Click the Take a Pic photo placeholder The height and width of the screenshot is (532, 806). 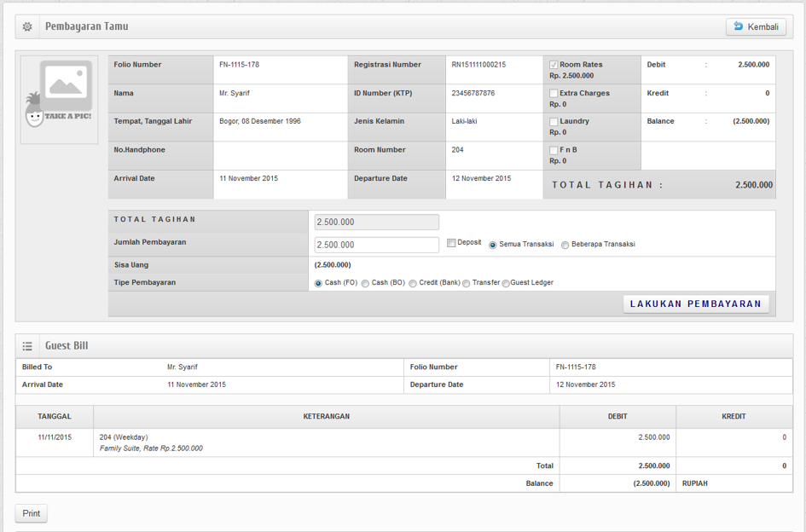coord(59,100)
